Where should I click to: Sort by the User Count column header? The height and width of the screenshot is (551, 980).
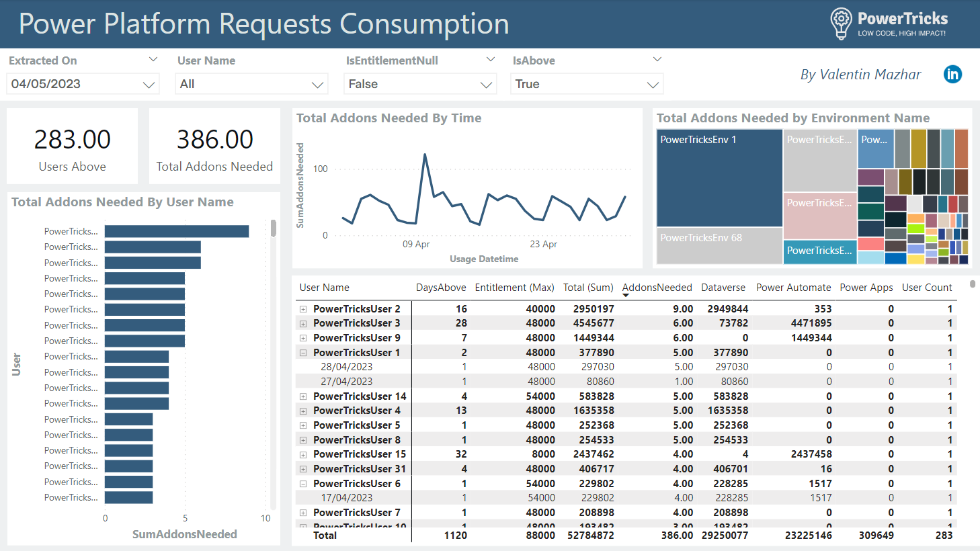click(x=927, y=288)
